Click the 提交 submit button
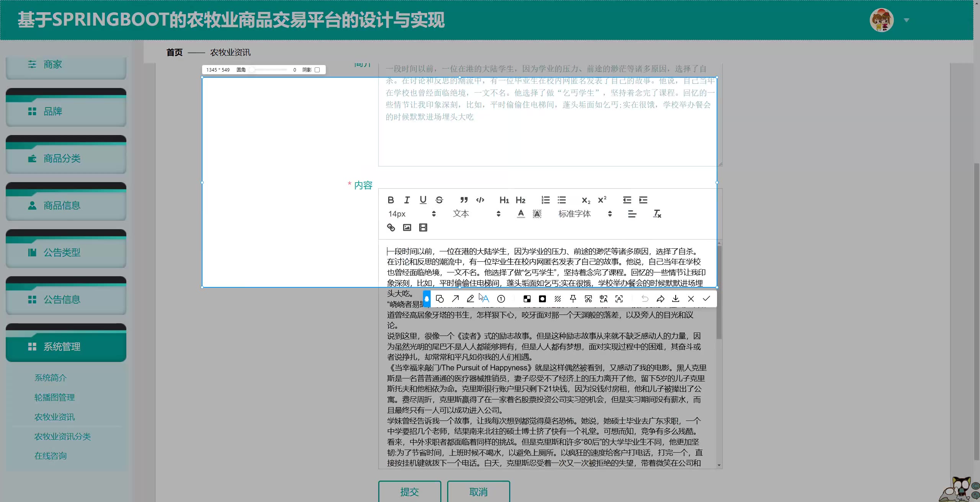 click(410, 492)
